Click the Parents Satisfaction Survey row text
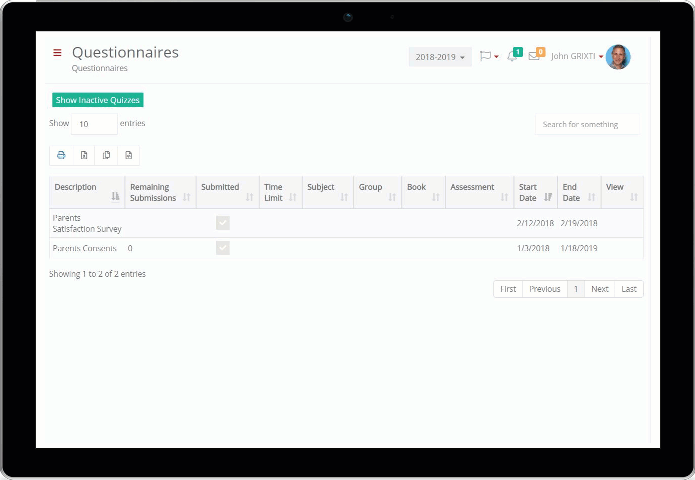695x480 pixels. pyautogui.click(x=87, y=223)
